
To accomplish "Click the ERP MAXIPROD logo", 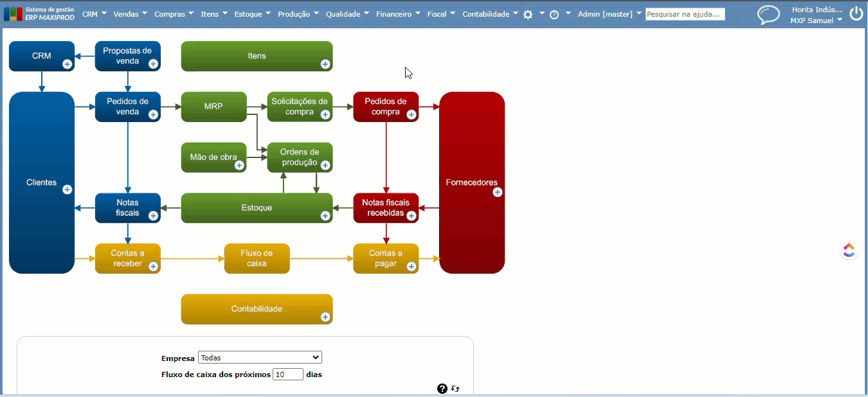I will click(39, 13).
